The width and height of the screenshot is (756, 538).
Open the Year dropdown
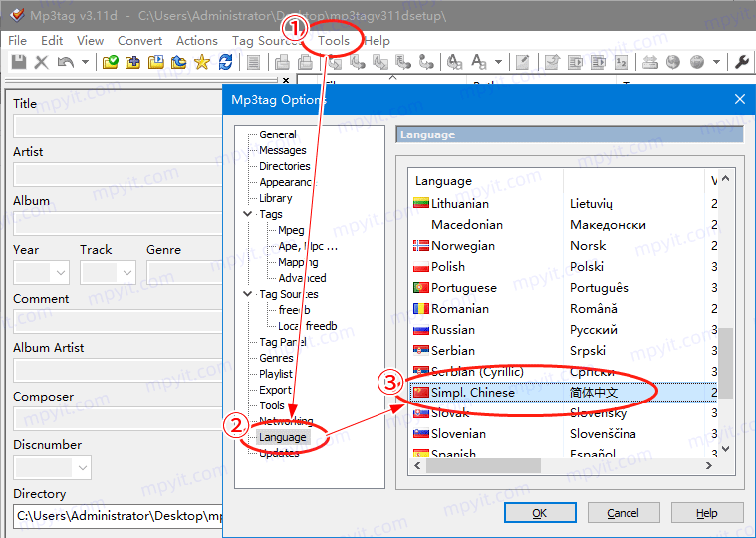(x=61, y=272)
